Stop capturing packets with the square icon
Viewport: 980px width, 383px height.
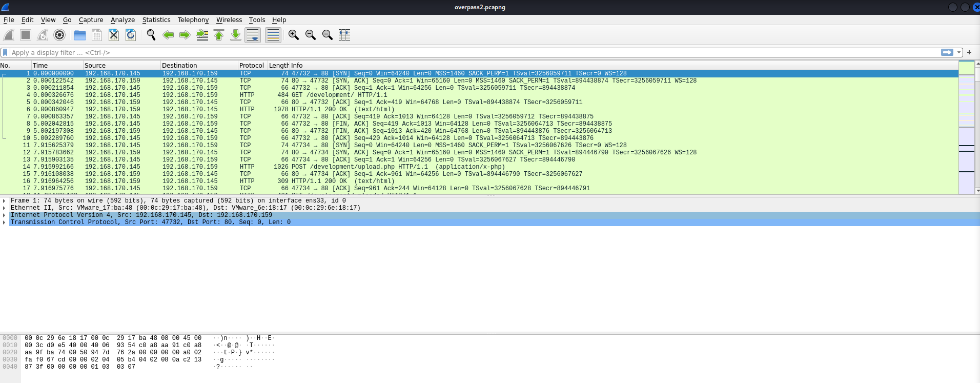click(26, 35)
